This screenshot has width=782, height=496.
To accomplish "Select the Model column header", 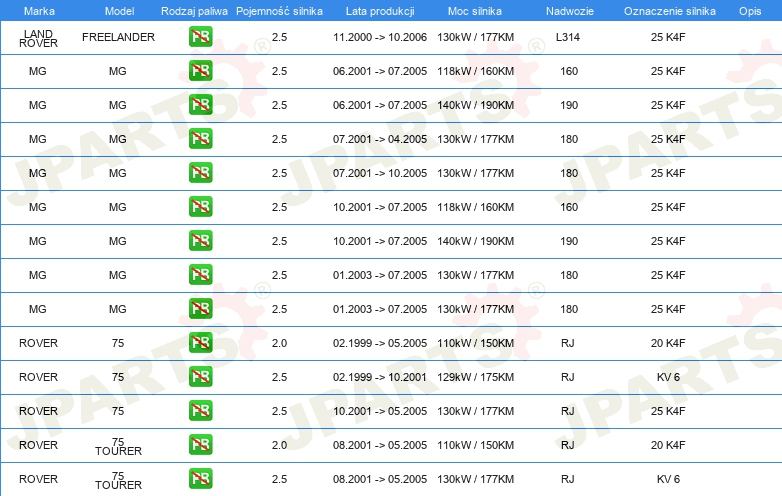I will point(119,11).
